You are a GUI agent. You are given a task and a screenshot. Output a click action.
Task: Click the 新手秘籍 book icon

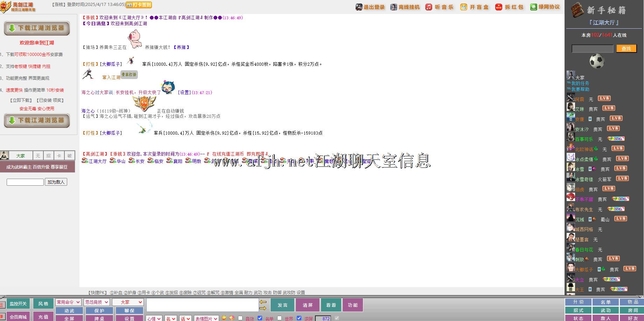pyautogui.click(x=577, y=10)
